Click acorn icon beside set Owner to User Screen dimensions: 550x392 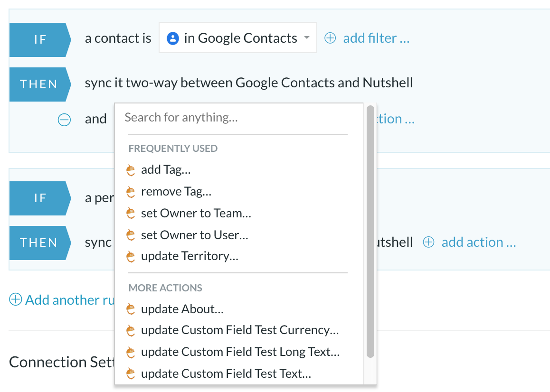[131, 235]
